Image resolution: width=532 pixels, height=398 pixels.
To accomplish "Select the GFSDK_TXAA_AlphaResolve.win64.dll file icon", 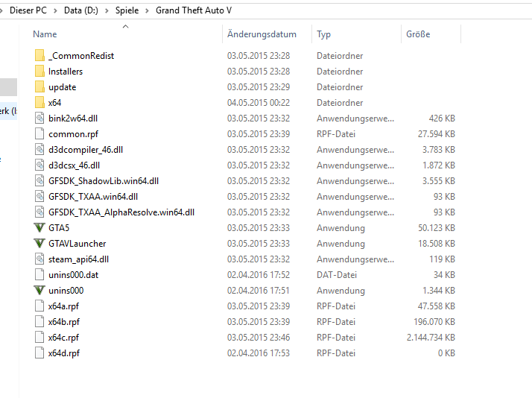I will [x=39, y=212].
